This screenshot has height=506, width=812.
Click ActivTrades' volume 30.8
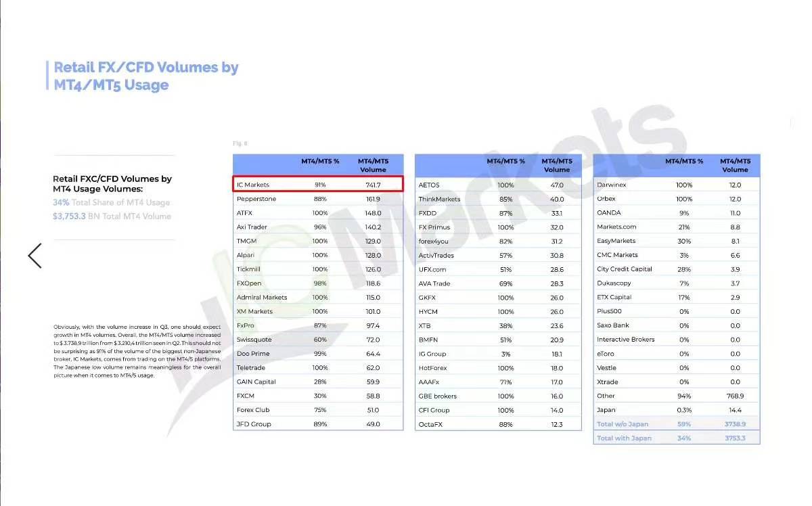557,256
